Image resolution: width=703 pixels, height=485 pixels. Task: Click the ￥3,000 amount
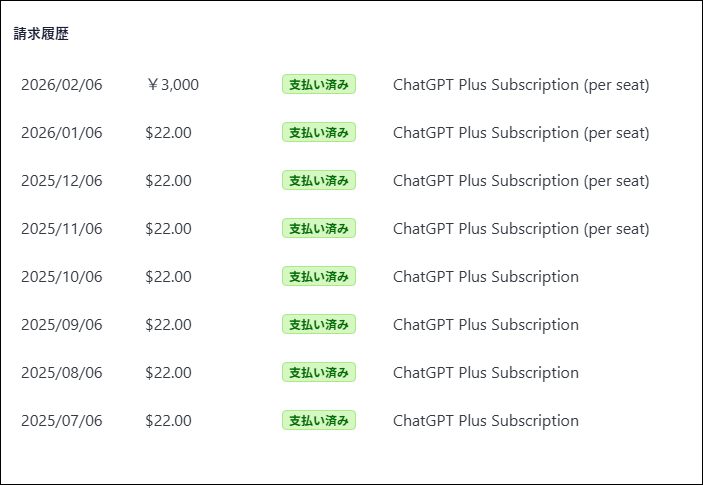[172, 85]
